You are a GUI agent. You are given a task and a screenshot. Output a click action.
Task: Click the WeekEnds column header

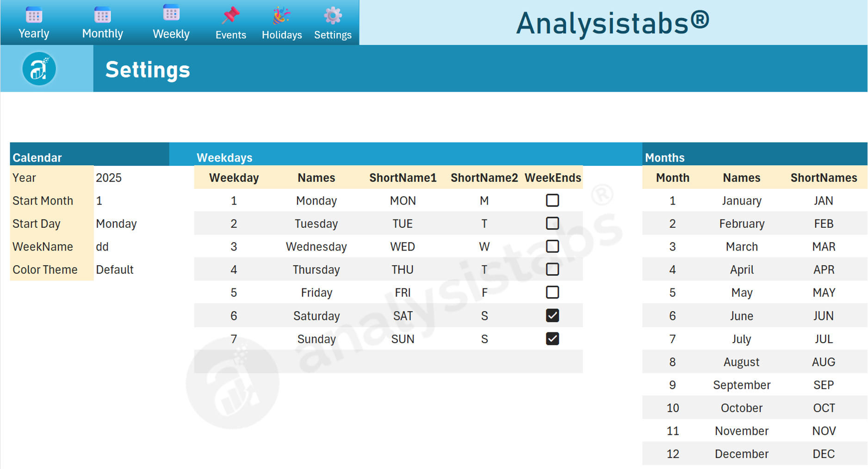pyautogui.click(x=552, y=178)
